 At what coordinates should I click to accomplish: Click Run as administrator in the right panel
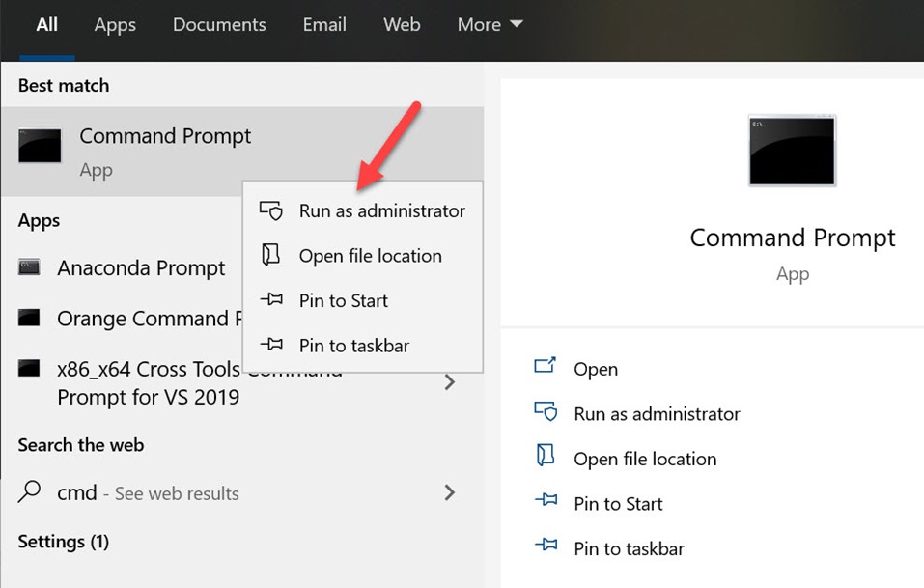(657, 413)
